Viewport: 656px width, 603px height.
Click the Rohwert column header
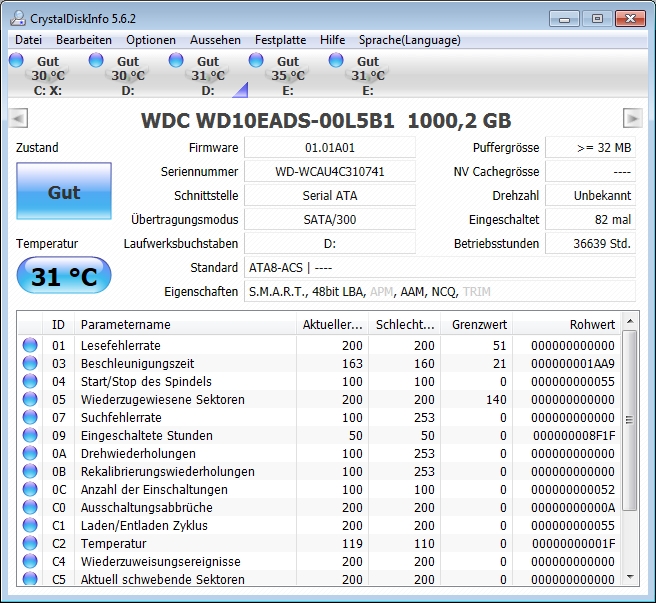point(567,324)
